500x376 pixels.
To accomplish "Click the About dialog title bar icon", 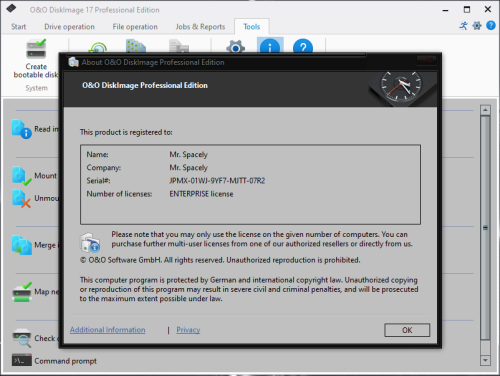I will click(73, 62).
